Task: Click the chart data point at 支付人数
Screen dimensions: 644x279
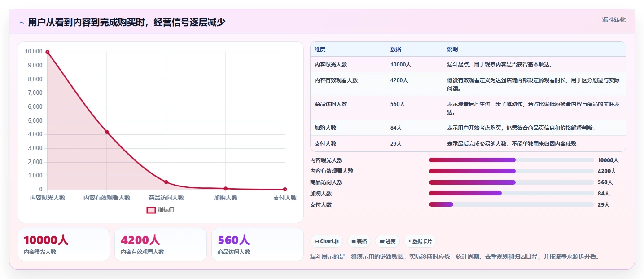Action: click(x=285, y=190)
